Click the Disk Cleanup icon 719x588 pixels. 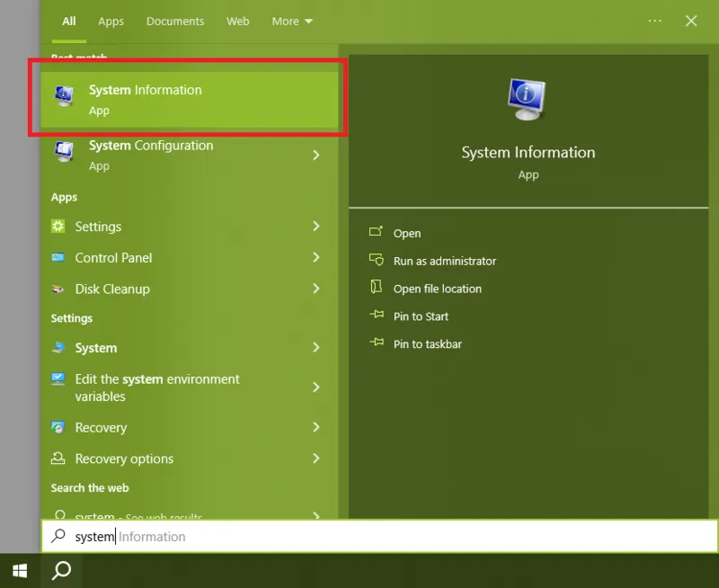(58, 289)
